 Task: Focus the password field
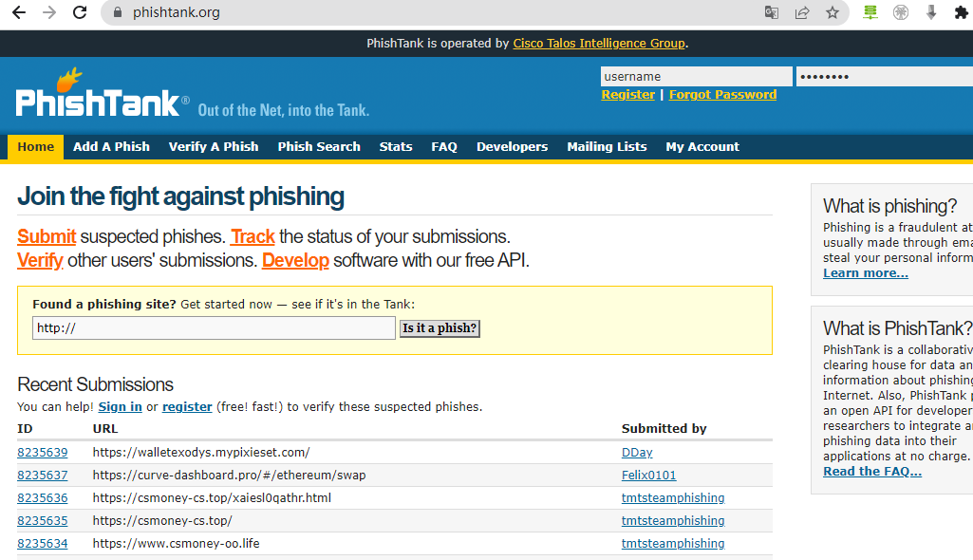pos(885,76)
